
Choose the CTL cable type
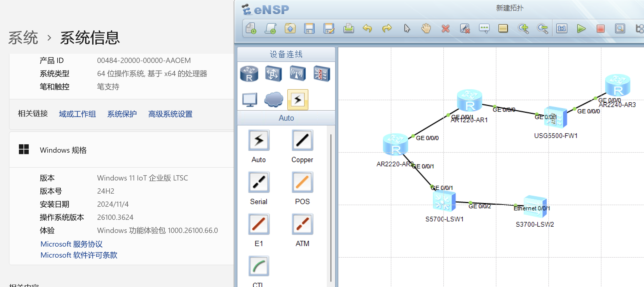tap(259, 266)
